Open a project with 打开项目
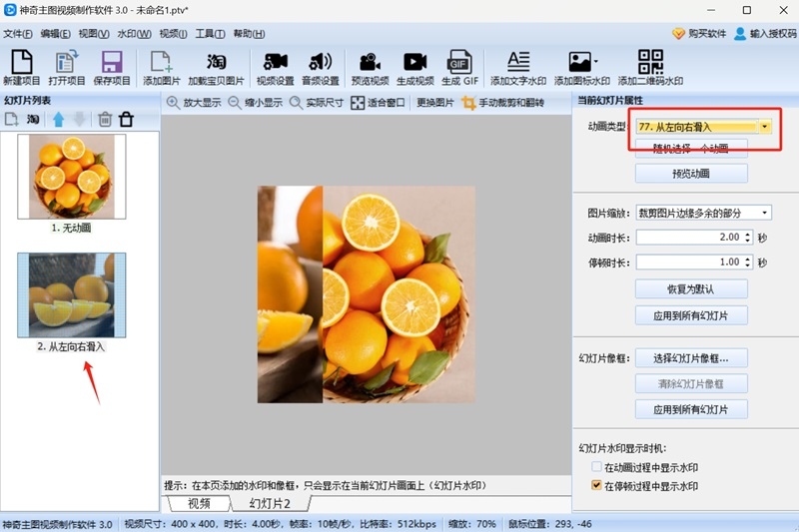The width and height of the screenshot is (799, 532). [67, 67]
